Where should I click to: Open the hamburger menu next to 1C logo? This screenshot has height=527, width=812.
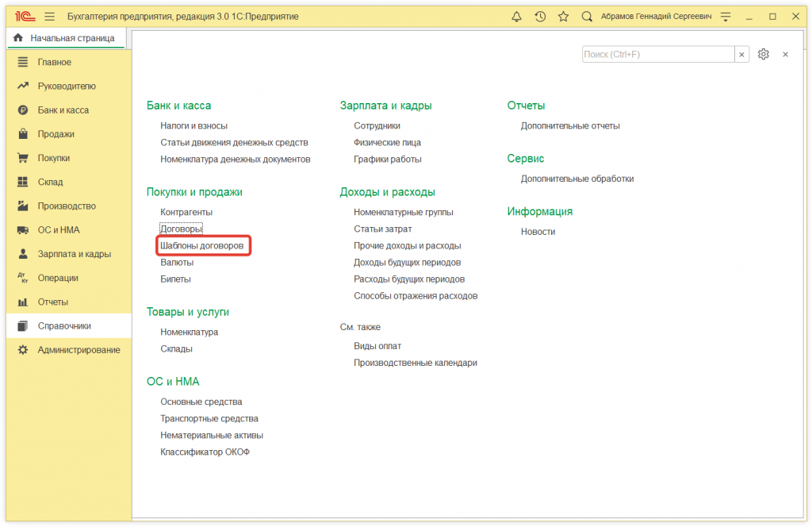point(48,15)
